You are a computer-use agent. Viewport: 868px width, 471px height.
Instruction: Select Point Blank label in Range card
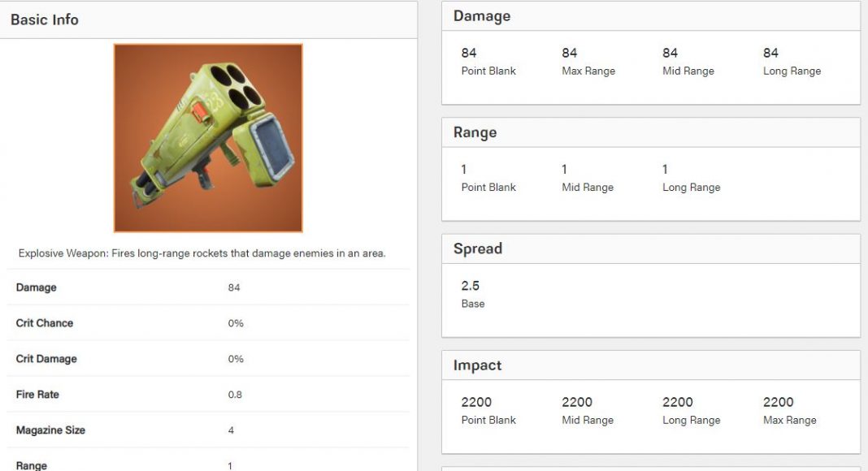(x=488, y=188)
